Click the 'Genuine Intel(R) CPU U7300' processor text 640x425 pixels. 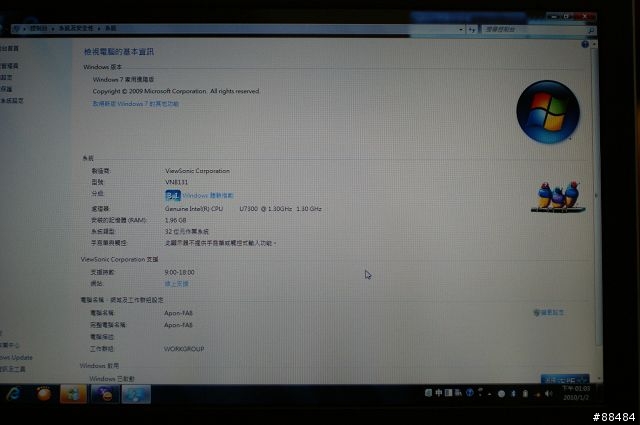pos(243,209)
